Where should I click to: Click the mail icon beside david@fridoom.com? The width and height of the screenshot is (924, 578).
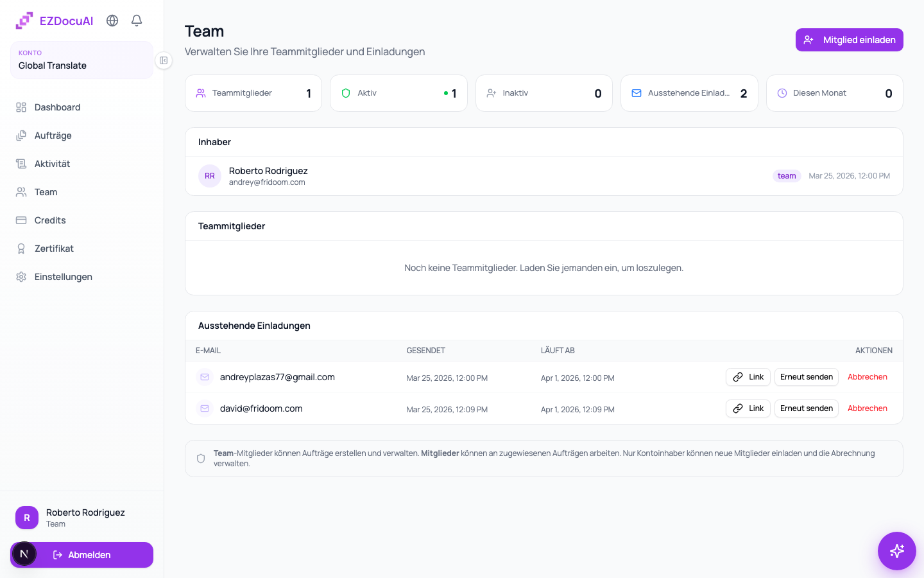tap(205, 408)
